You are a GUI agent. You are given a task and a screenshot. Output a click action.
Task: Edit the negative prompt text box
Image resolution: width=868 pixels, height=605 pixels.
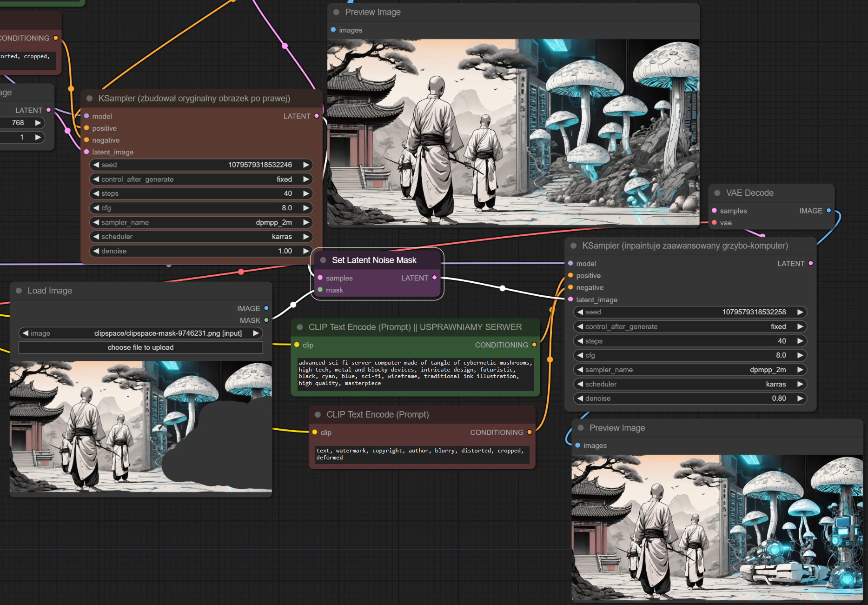point(421,454)
